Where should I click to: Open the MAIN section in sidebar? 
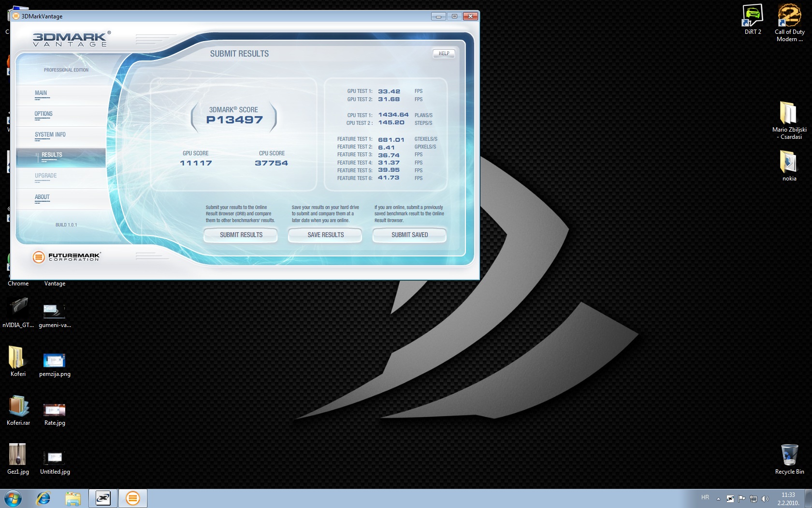(x=61, y=95)
